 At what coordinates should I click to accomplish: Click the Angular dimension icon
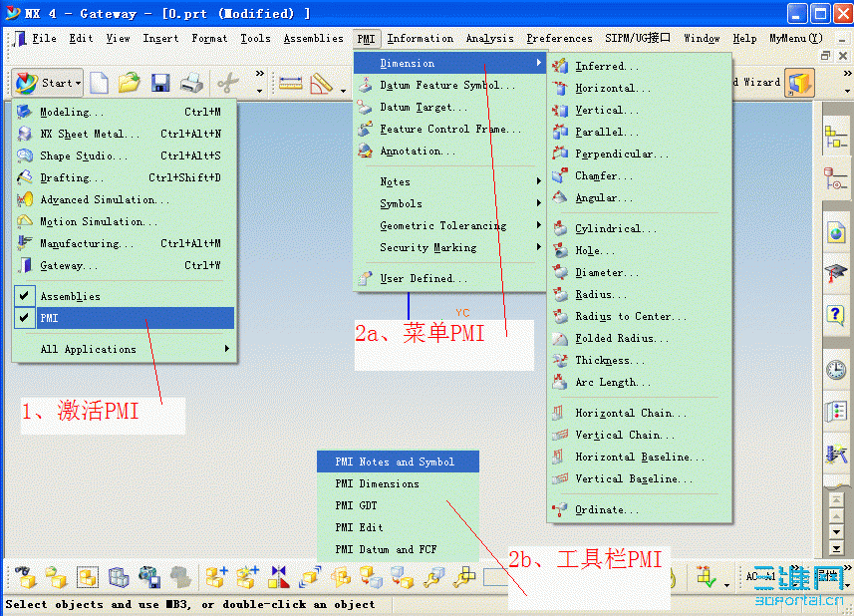560,197
